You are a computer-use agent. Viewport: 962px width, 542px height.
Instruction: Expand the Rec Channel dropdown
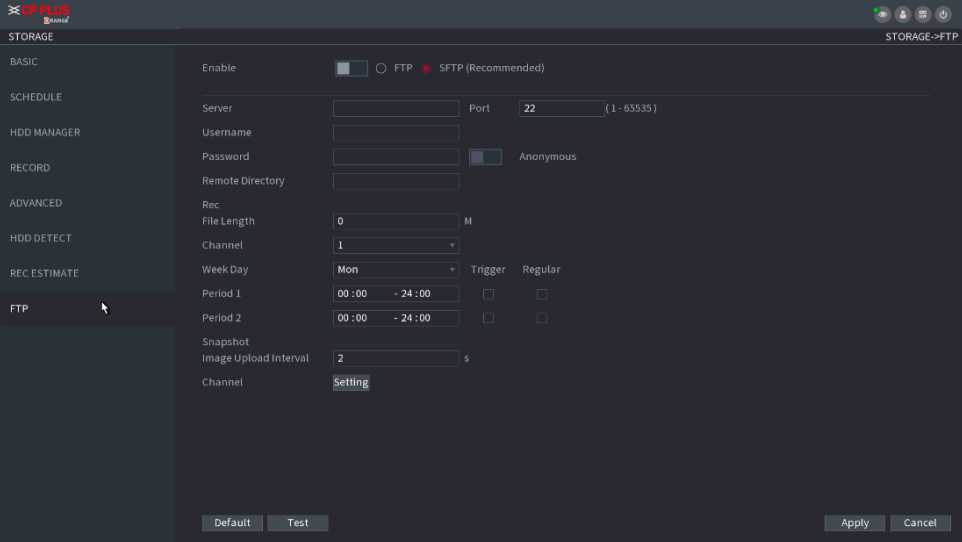click(396, 245)
